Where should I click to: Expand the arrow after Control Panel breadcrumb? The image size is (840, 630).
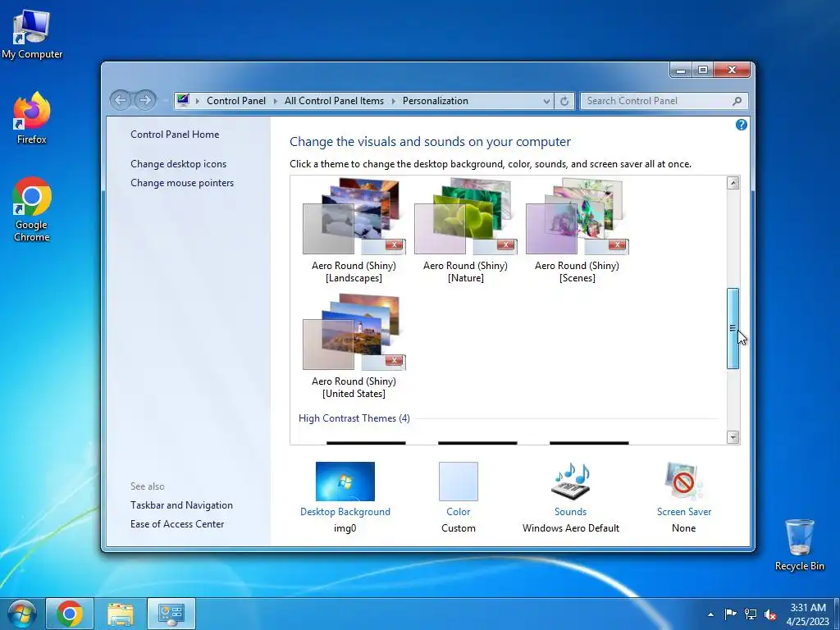[276, 101]
